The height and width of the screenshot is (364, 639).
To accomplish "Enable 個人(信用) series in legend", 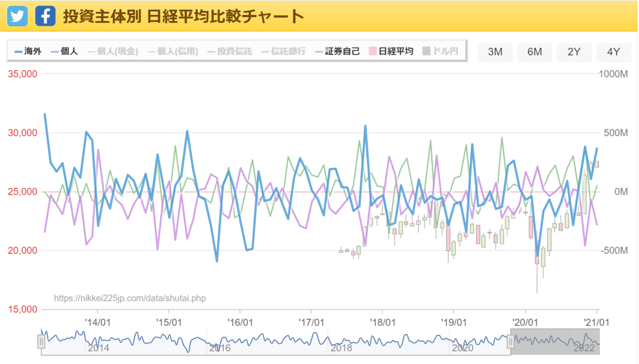I will pyautogui.click(x=173, y=52).
